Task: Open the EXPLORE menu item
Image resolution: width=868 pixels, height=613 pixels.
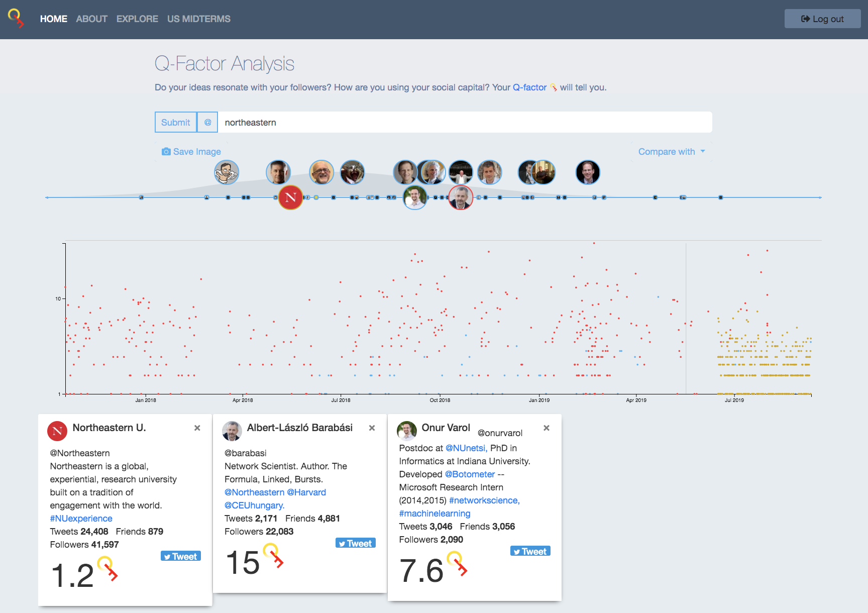Action: (x=137, y=19)
